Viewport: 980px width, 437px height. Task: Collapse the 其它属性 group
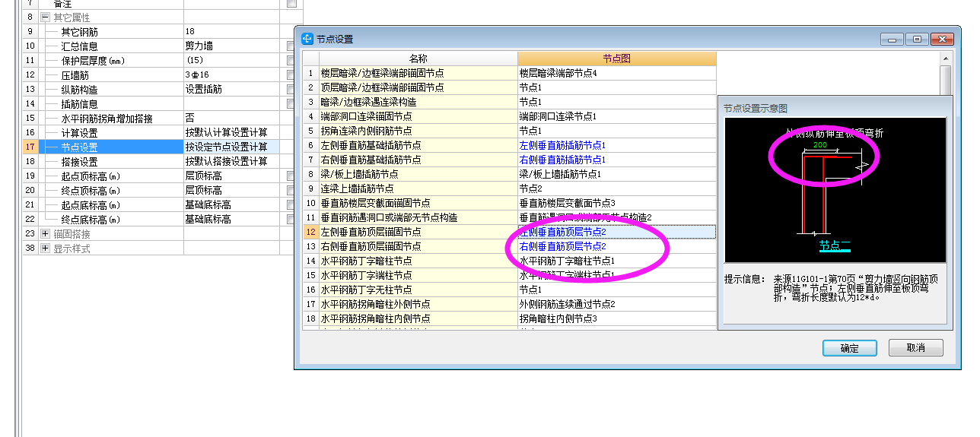pyautogui.click(x=46, y=17)
